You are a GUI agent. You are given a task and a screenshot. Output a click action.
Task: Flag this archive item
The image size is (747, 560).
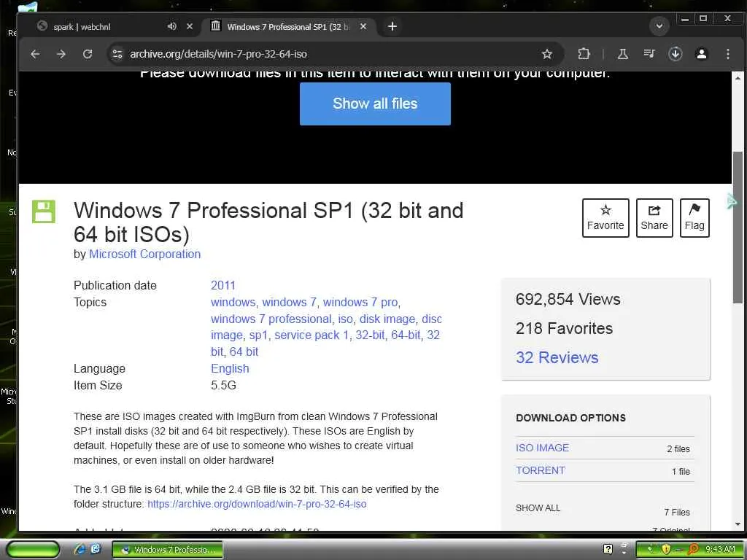click(x=694, y=218)
